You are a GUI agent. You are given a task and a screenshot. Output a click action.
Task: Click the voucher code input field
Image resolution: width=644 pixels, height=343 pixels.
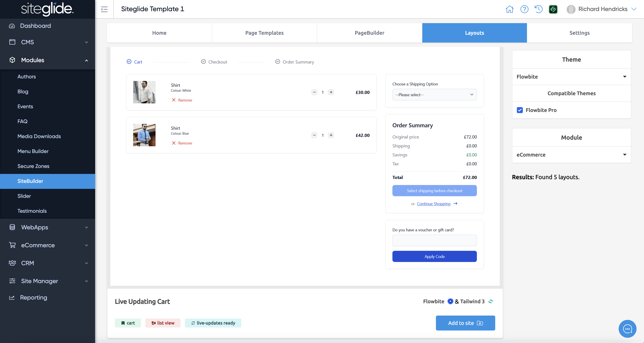[434, 240]
